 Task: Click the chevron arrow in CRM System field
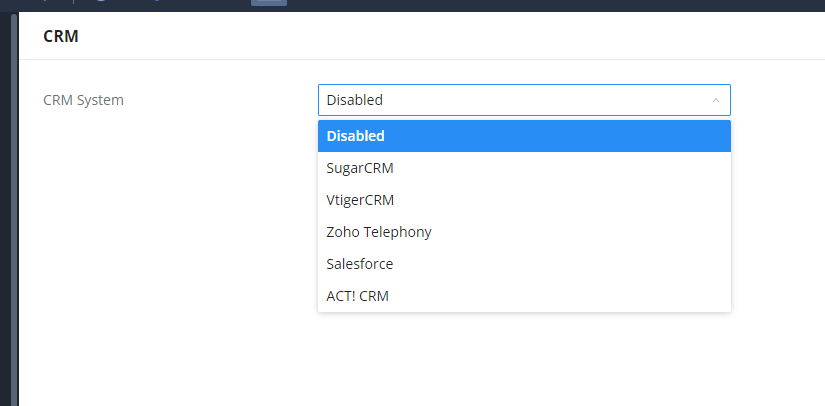coord(715,100)
